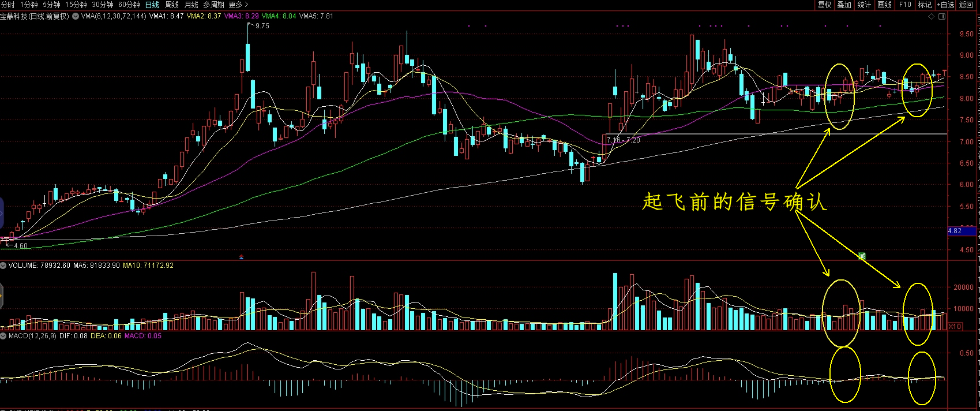Select the 30分钟 period tab
980x411 pixels.
102,5
